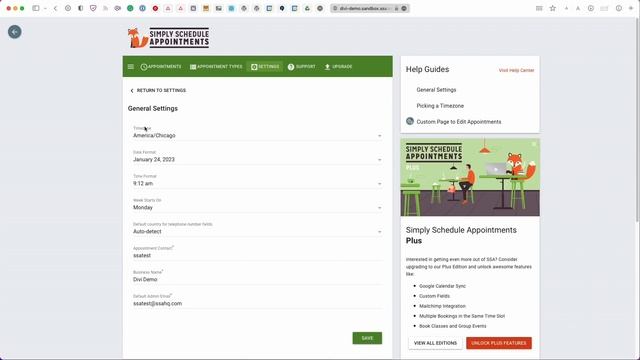Click the shield icon in browser toolbar

pos(93,8)
